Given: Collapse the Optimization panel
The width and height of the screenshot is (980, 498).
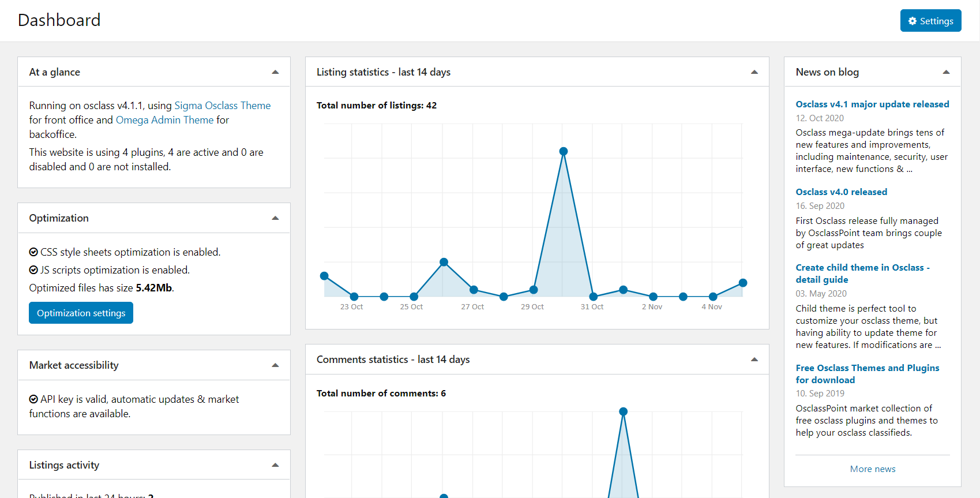Looking at the screenshot, I should click(x=275, y=218).
